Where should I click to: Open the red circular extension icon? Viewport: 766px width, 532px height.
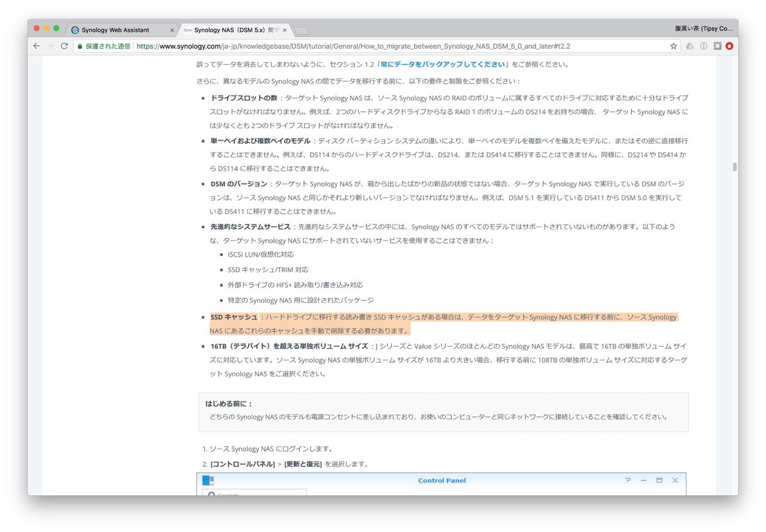point(729,46)
